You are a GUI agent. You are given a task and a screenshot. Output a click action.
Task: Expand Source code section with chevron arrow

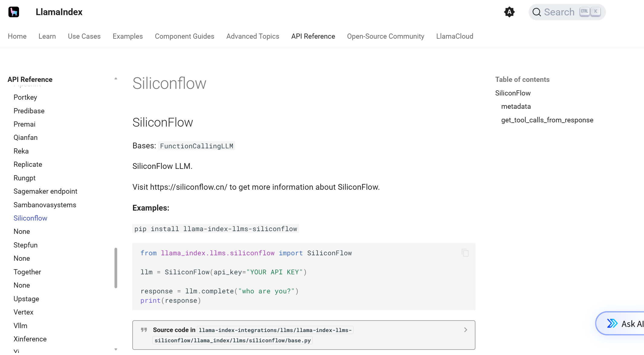[465, 330]
